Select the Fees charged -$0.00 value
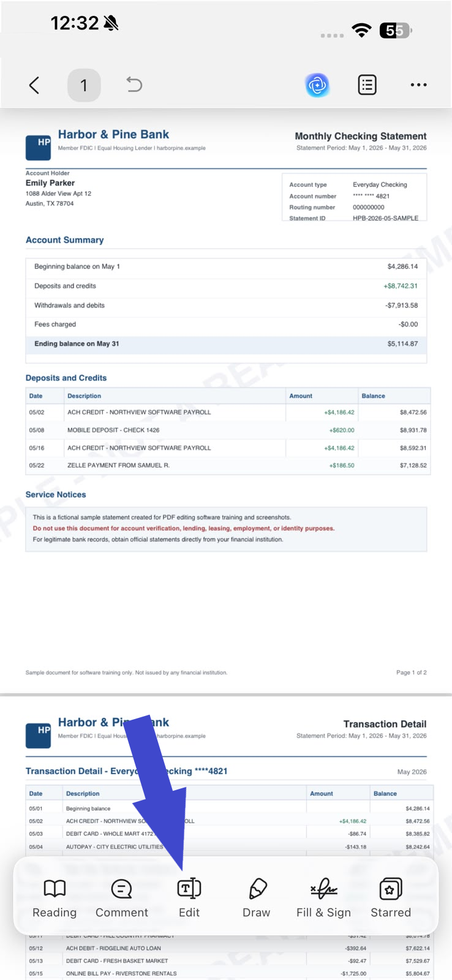Screen dimensions: 452x980 pyautogui.click(x=408, y=324)
